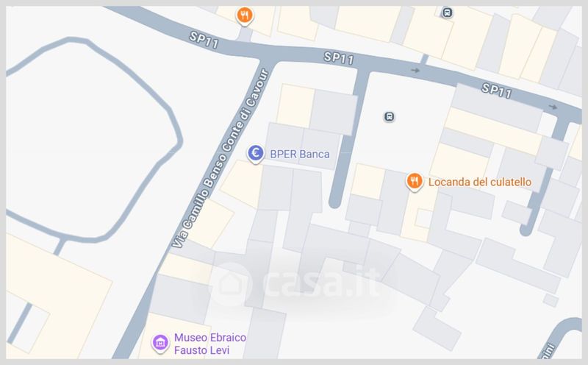Select the bus stop icon in the square below SP11
This screenshot has width=588, height=365.
(x=390, y=116)
